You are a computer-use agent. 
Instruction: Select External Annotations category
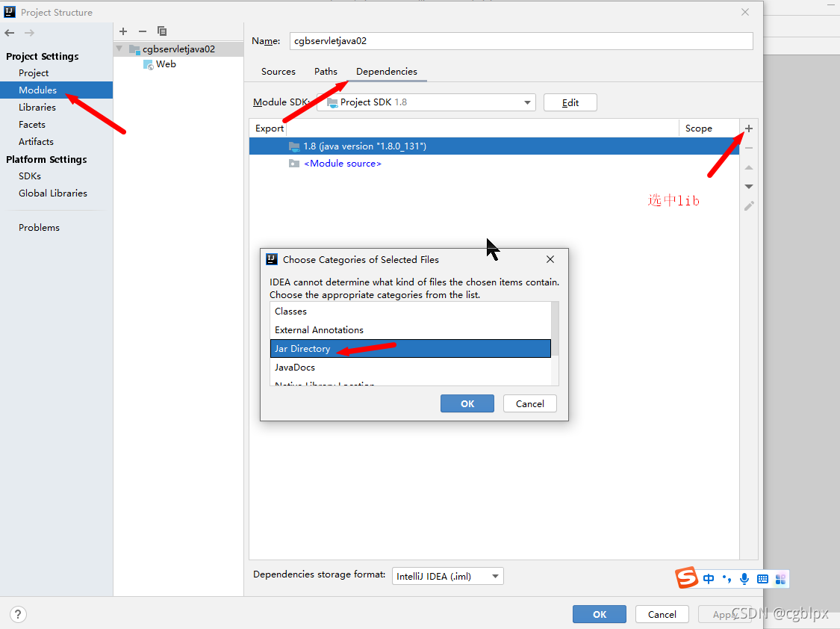tap(411, 330)
